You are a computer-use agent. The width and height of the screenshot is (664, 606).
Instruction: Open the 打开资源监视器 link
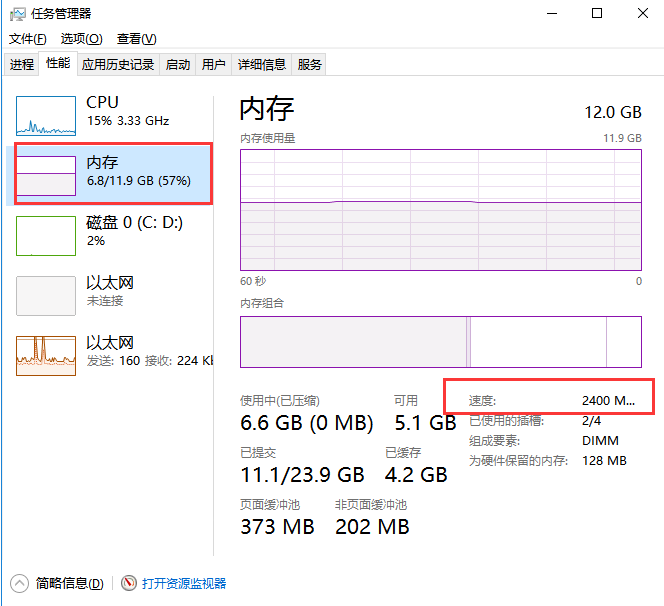click(x=184, y=583)
